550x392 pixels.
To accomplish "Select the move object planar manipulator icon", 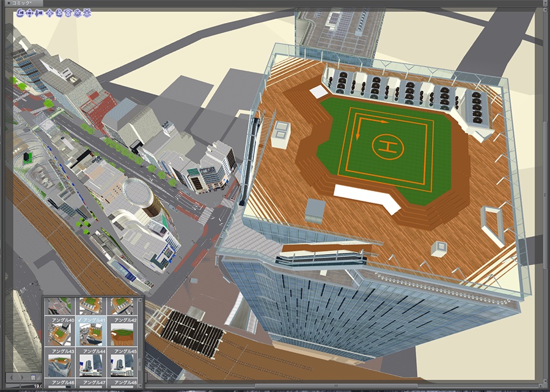I will tap(50, 13).
